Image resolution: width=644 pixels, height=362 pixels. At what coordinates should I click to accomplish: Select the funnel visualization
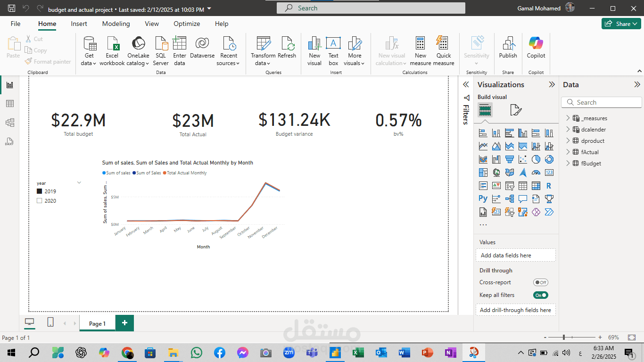point(509,159)
